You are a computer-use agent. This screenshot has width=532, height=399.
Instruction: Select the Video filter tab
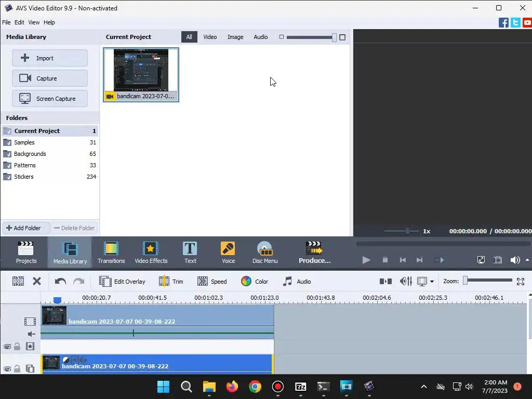[210, 37]
